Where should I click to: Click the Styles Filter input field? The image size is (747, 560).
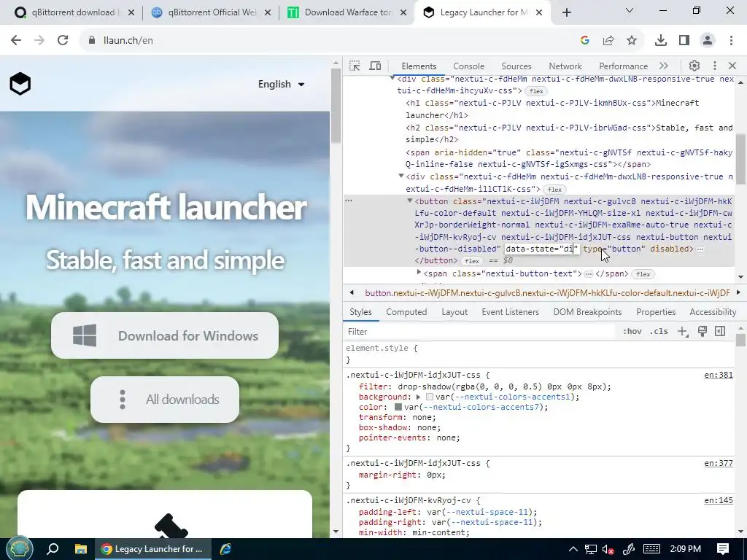479,332
